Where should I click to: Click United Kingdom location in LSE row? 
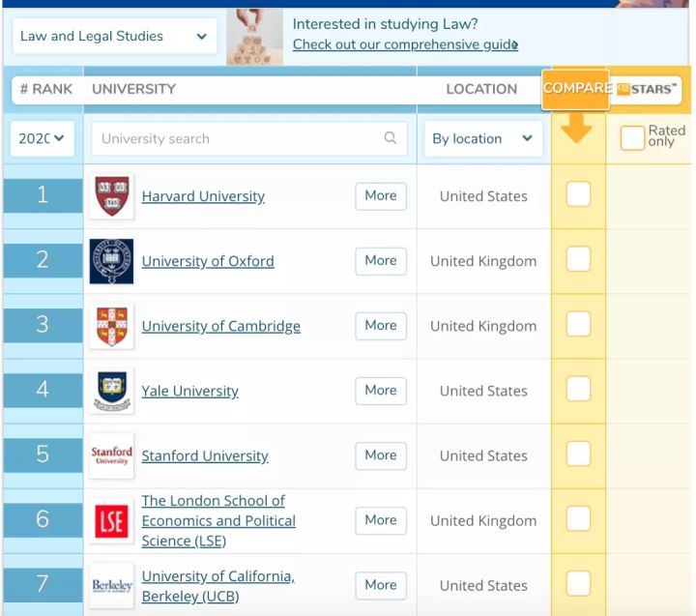tap(483, 520)
